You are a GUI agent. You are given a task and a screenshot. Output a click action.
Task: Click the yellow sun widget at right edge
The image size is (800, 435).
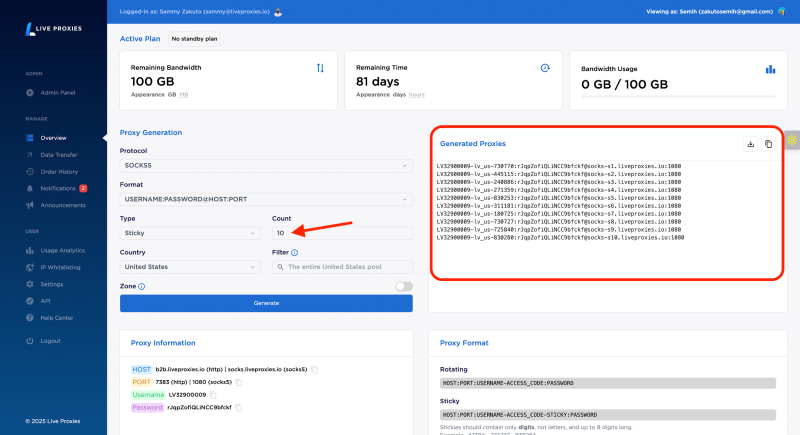tap(792, 140)
